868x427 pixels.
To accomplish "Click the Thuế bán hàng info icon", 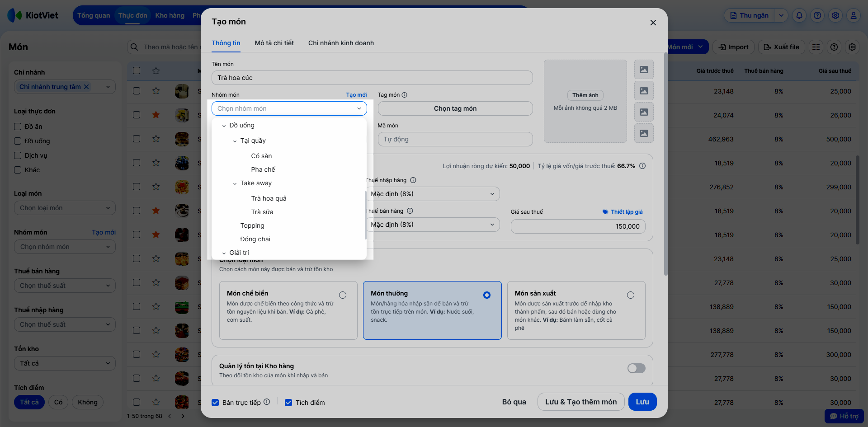I will click(410, 211).
